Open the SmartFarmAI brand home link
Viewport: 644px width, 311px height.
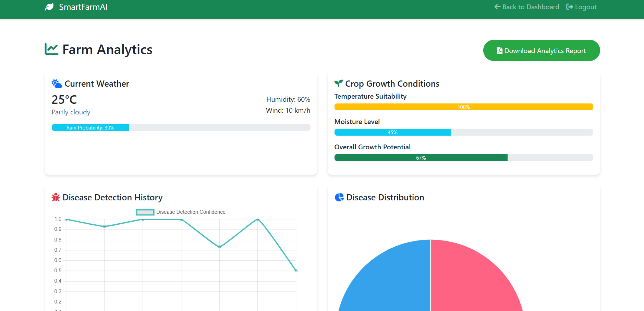(83, 7)
